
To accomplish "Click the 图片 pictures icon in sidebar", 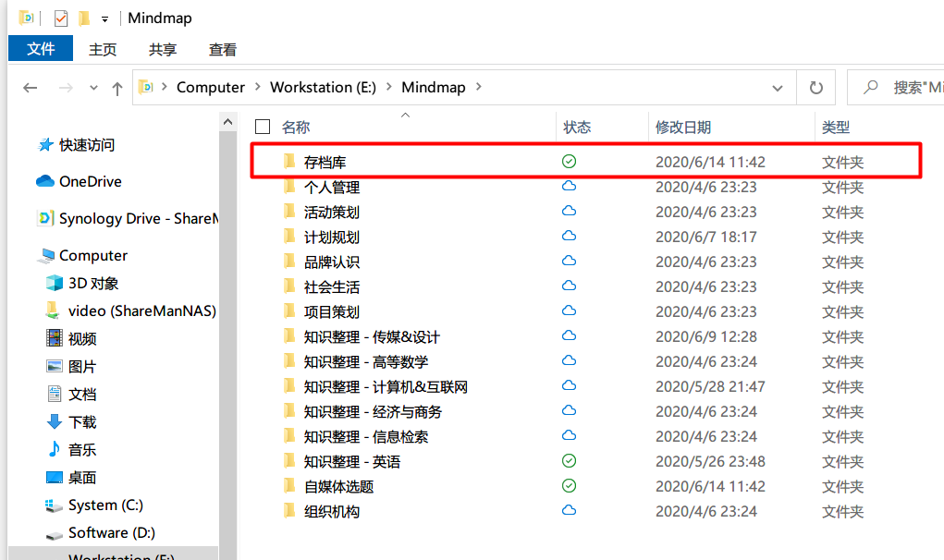I will 55,366.
